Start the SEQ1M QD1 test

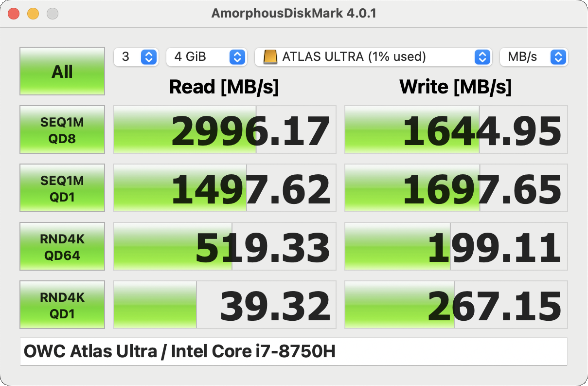62,188
